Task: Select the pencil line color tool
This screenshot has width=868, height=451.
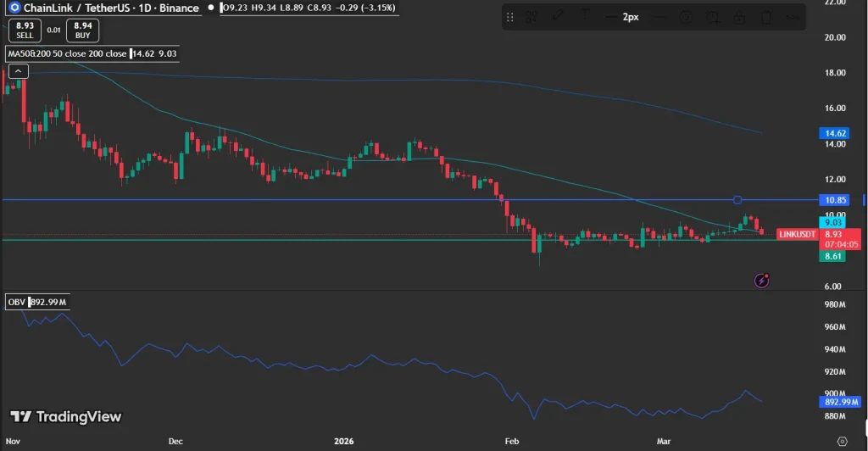Action: (x=558, y=16)
